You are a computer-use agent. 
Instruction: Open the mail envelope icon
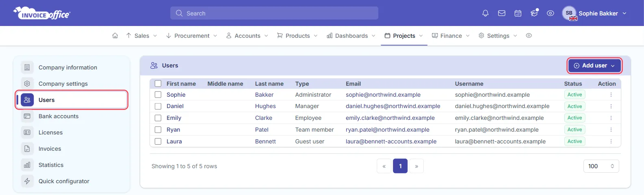[501, 13]
